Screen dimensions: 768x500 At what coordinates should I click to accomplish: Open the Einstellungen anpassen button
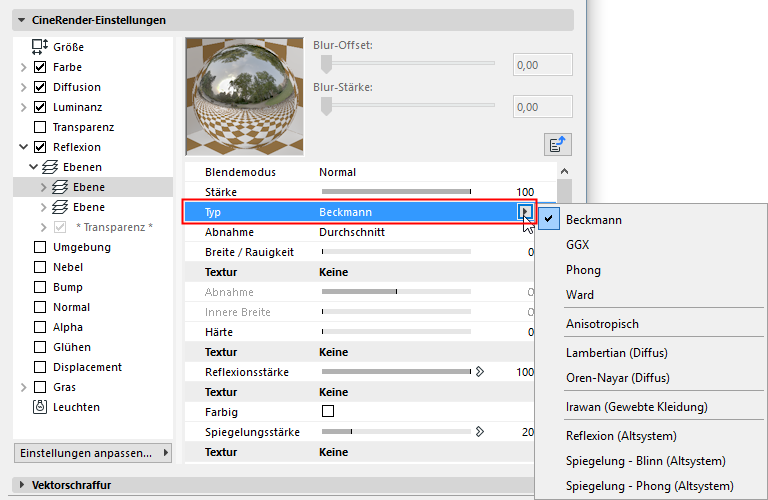(x=93, y=453)
